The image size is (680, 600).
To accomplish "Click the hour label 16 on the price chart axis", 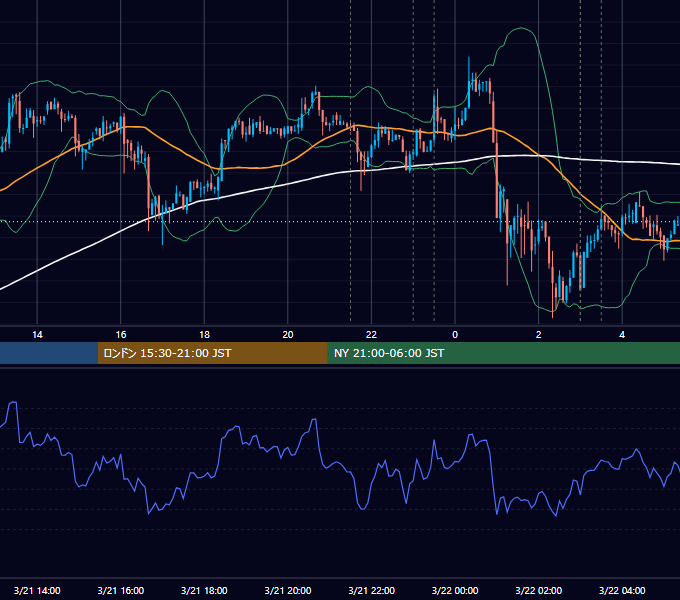I will 121,335.
